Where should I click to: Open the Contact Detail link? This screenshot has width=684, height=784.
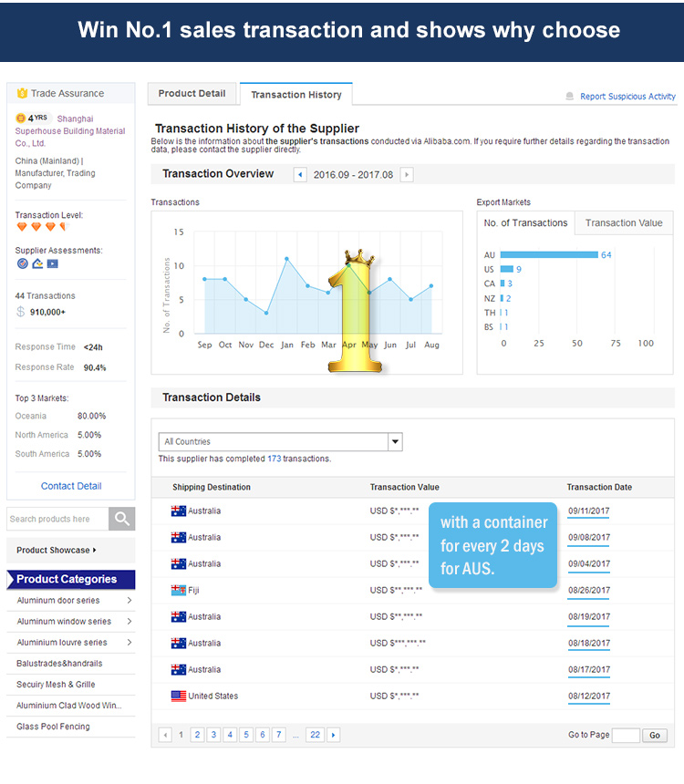[x=71, y=486]
